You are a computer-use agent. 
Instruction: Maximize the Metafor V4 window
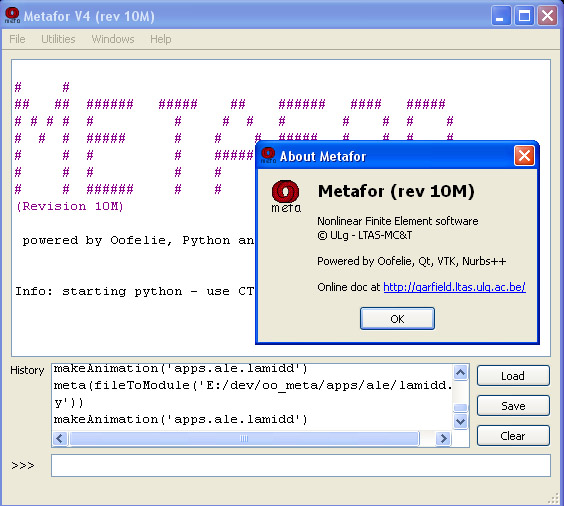[524, 16]
